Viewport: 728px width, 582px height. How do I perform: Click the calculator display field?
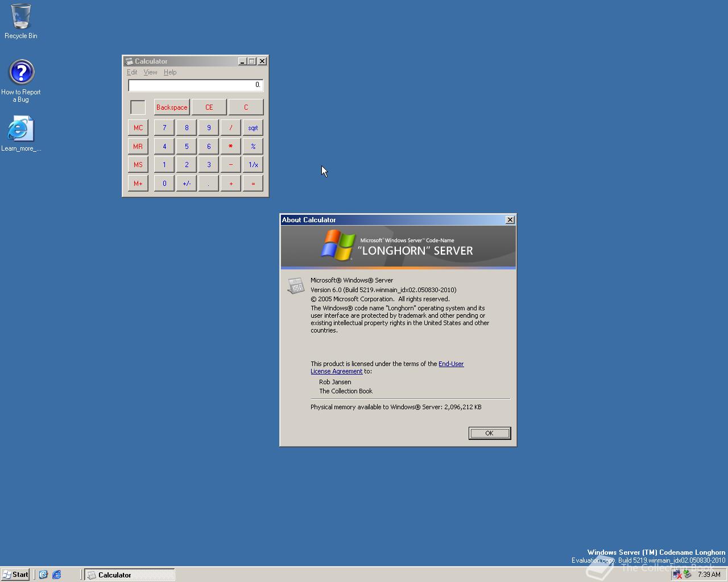[x=196, y=85]
